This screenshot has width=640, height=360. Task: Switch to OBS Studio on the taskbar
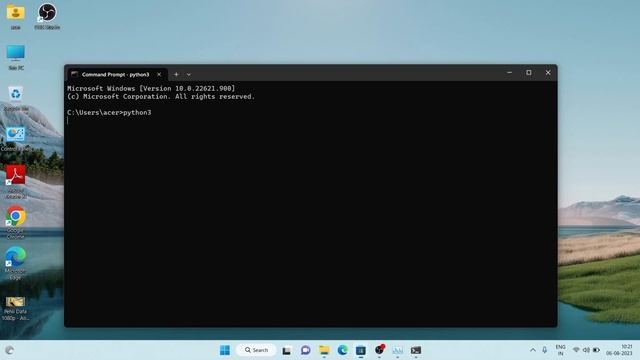coord(379,350)
